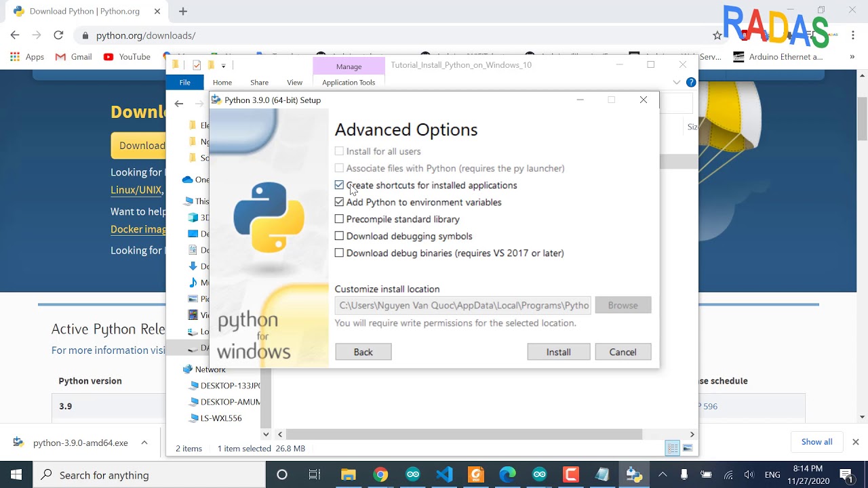Viewport: 868px width, 488px height.
Task: Open the Gmail bookmark
Action: click(x=74, y=57)
